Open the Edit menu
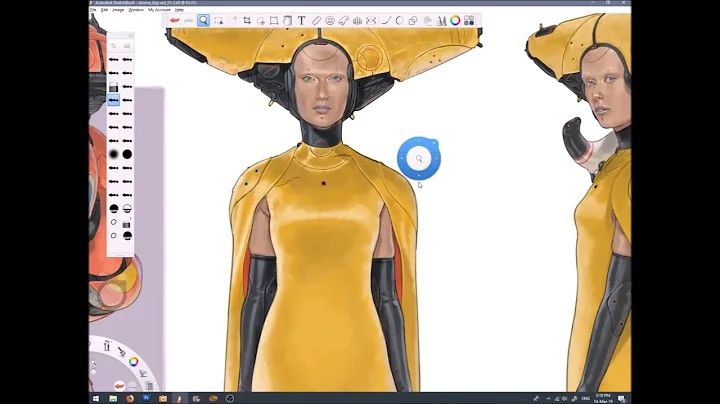Viewport: 720px width, 404px height. coord(104,10)
